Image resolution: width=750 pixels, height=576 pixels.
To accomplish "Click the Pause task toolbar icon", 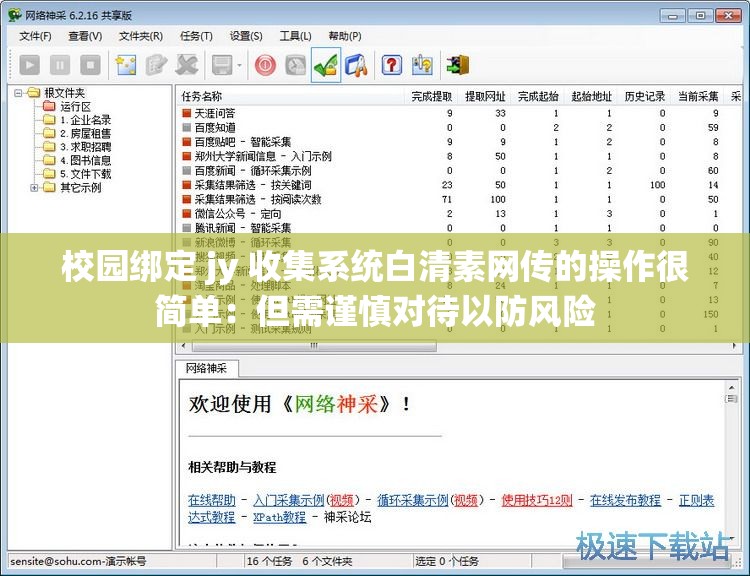I will tap(60, 65).
